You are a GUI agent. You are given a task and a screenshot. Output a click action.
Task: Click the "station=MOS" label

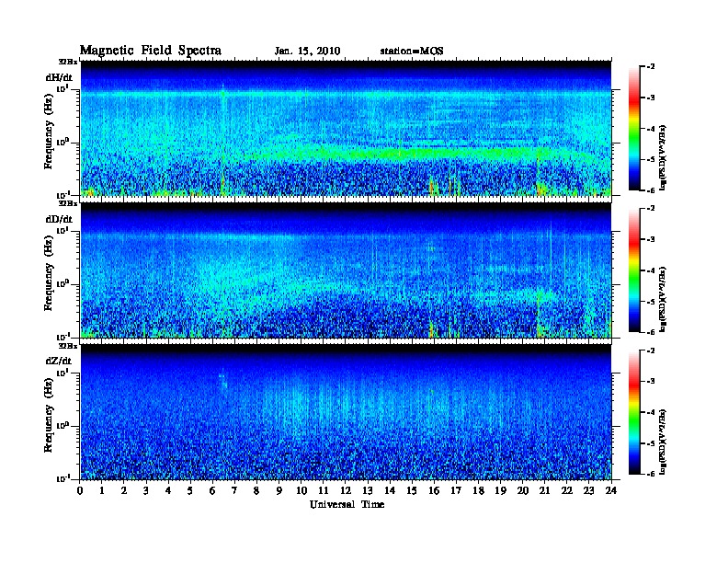(x=412, y=52)
